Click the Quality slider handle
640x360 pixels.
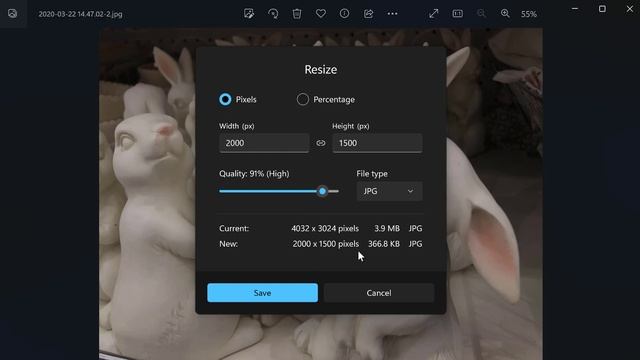coord(322,191)
